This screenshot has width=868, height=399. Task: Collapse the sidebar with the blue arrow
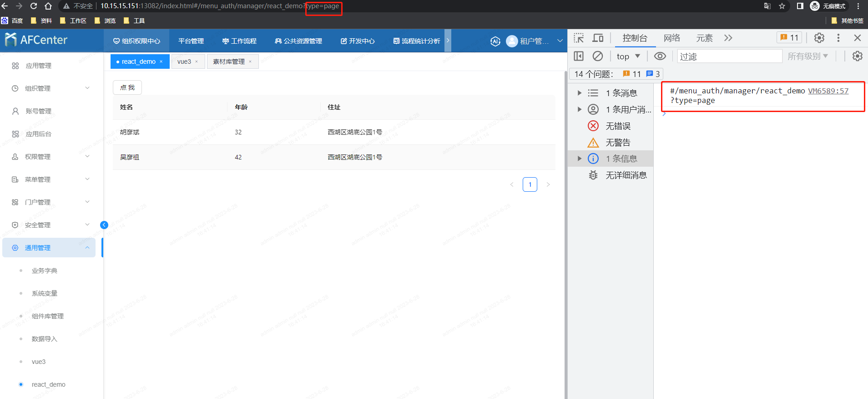(x=104, y=225)
